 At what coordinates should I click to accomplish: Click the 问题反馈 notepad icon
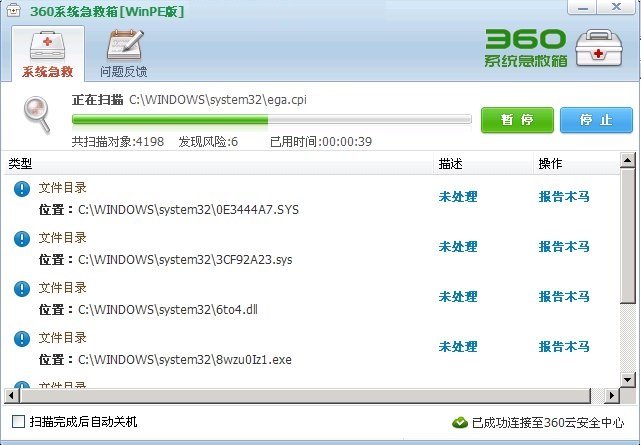(x=124, y=46)
